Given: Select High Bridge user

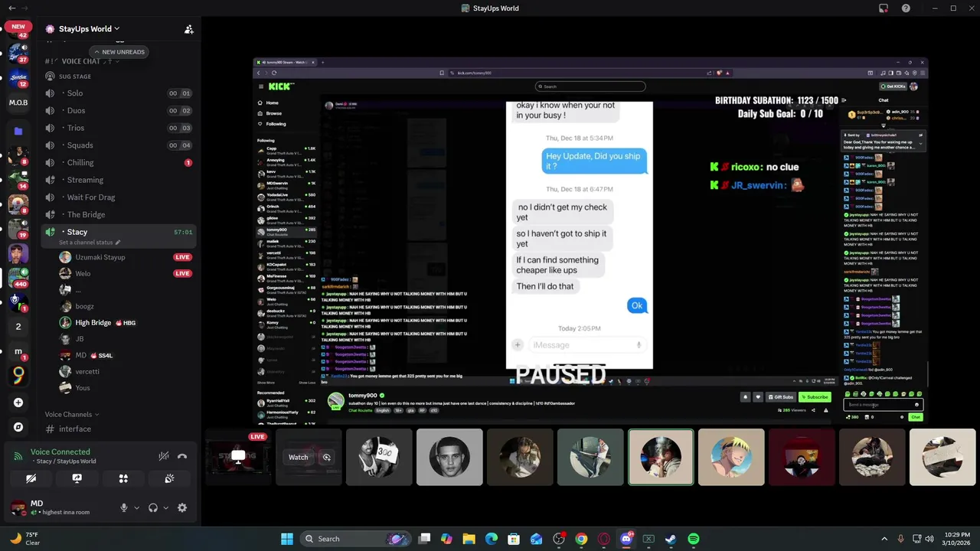Looking at the screenshot, I should [x=125, y=323].
